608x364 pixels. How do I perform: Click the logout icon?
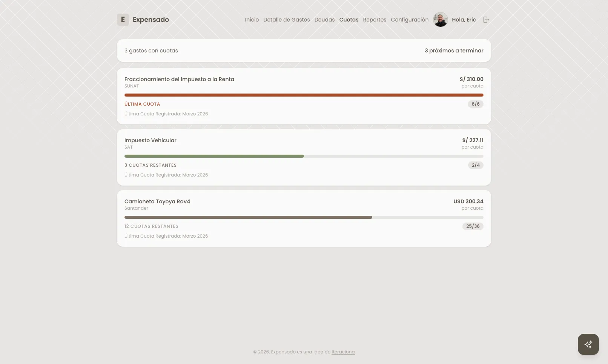pyautogui.click(x=486, y=20)
